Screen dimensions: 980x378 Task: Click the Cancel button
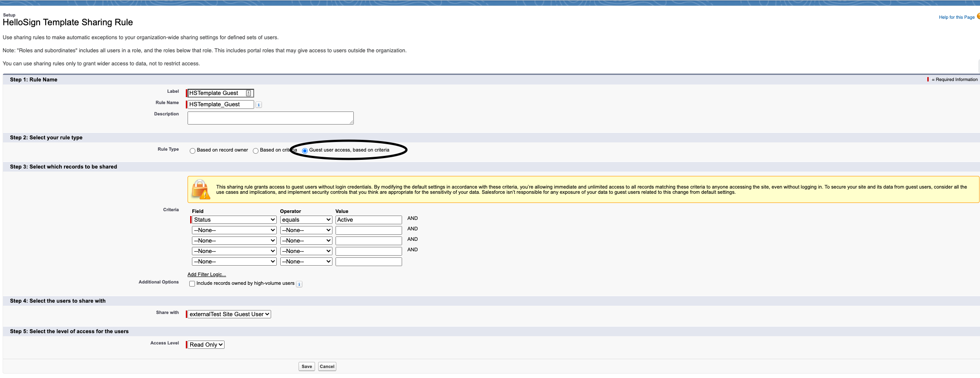coord(327,366)
